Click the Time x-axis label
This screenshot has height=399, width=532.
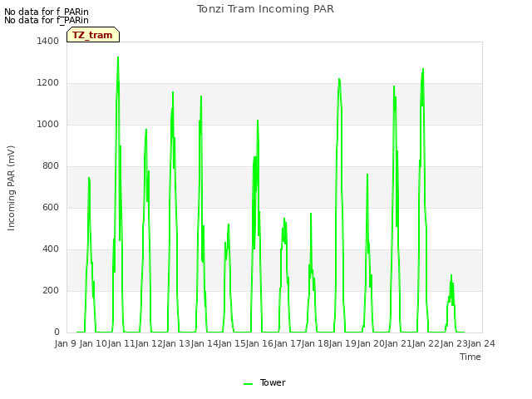470,357
